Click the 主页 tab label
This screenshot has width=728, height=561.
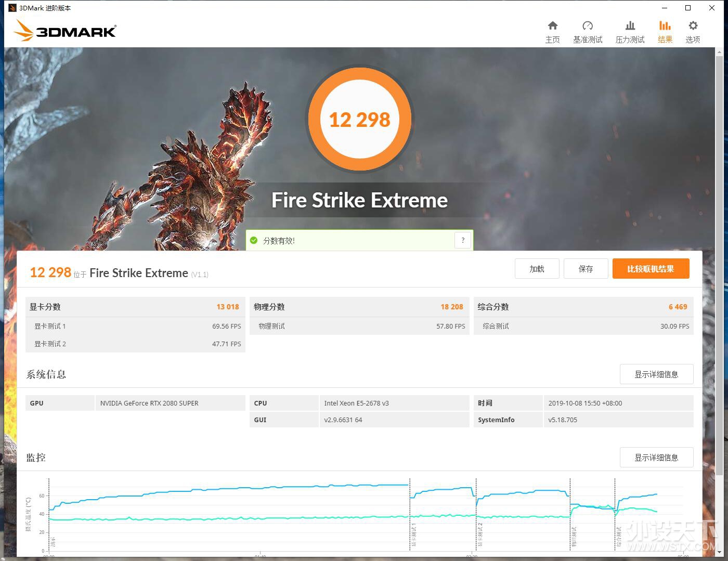pos(553,40)
